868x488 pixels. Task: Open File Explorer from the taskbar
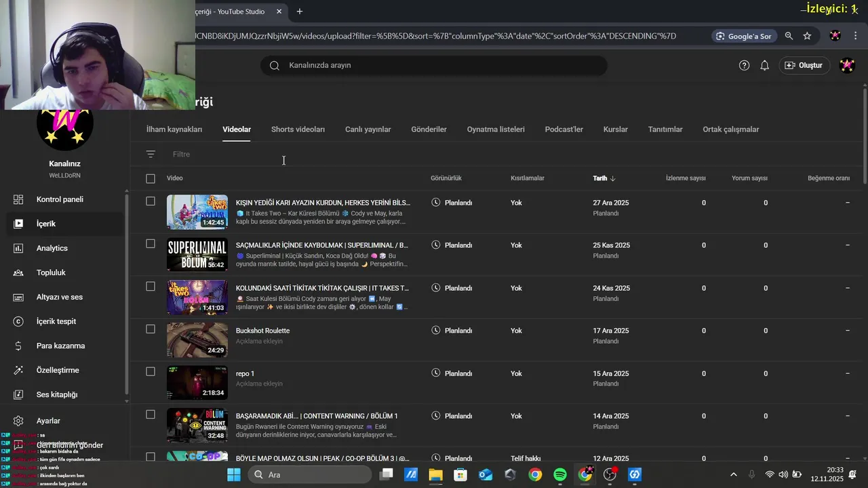(x=435, y=474)
